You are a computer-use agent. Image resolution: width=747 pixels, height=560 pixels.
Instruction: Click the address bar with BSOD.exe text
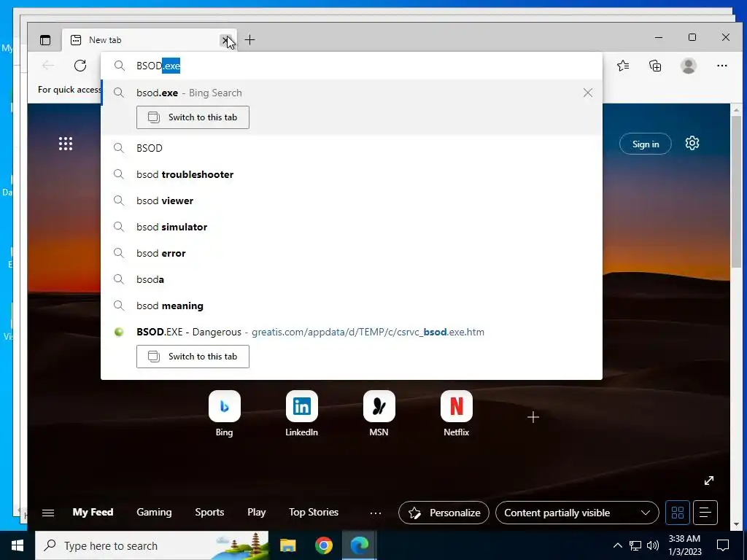point(352,66)
